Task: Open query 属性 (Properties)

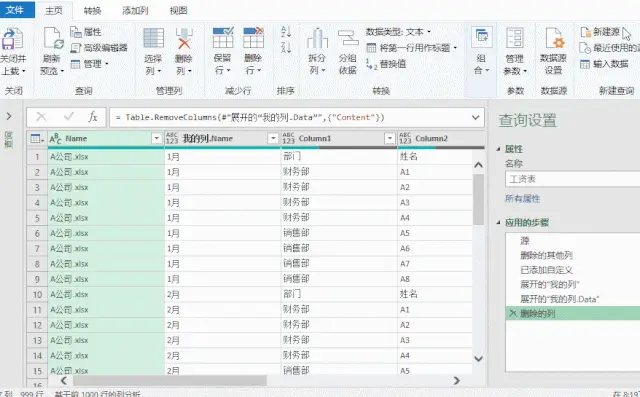Action: coord(86,32)
